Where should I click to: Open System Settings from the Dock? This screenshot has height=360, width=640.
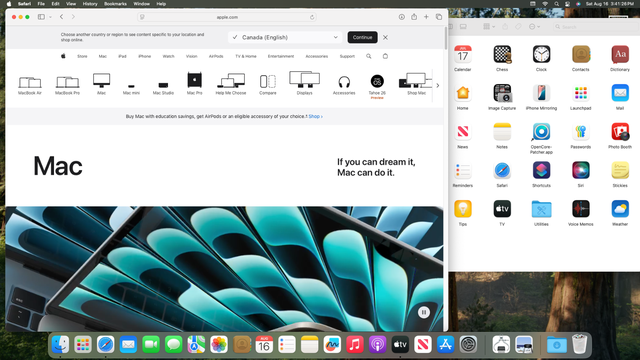click(x=468, y=345)
